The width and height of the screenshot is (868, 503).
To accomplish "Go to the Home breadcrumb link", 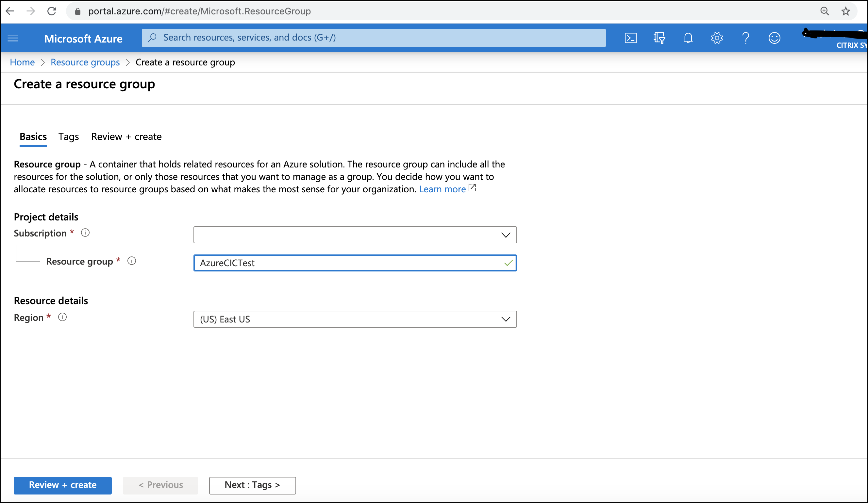I will coord(23,62).
